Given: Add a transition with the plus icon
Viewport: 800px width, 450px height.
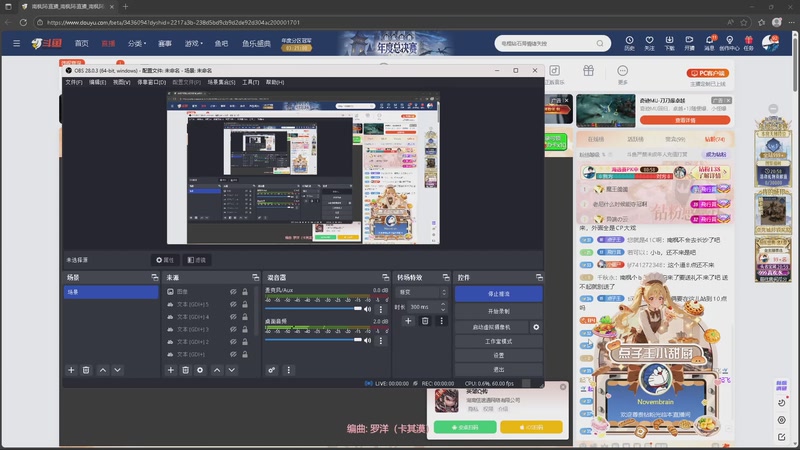Looking at the screenshot, I should point(408,321).
